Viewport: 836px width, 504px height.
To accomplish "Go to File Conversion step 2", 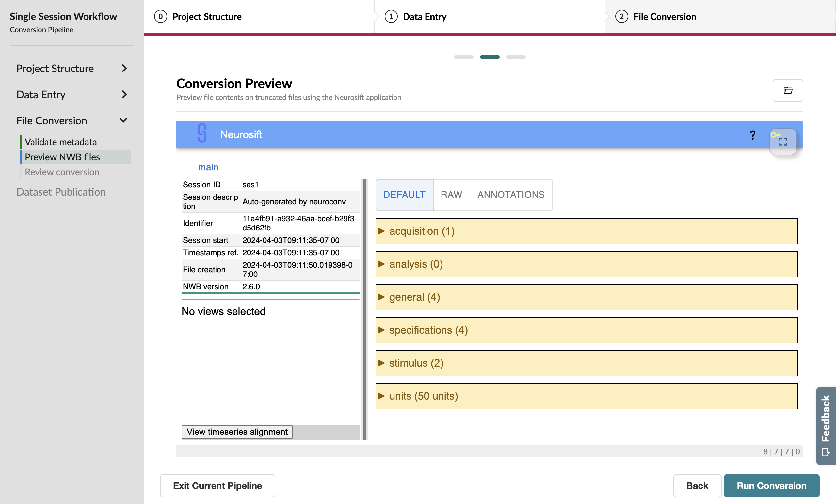I will tap(720, 16).
